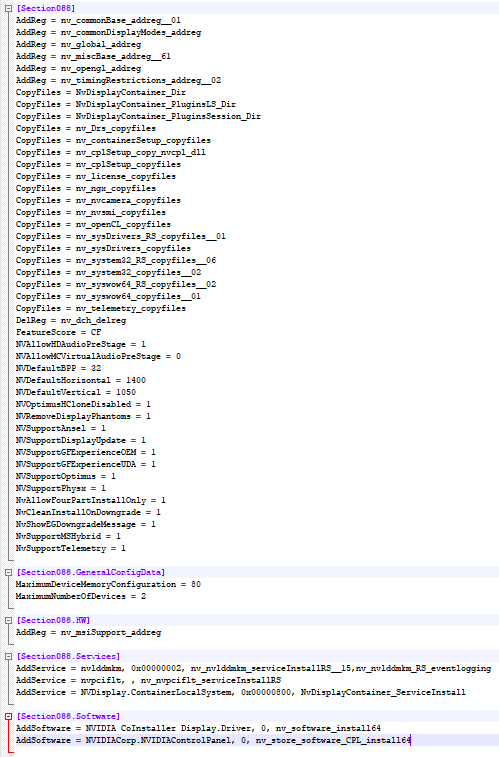
Task: Click line AddReg = nv_global_addreg
Action: pos(79,44)
